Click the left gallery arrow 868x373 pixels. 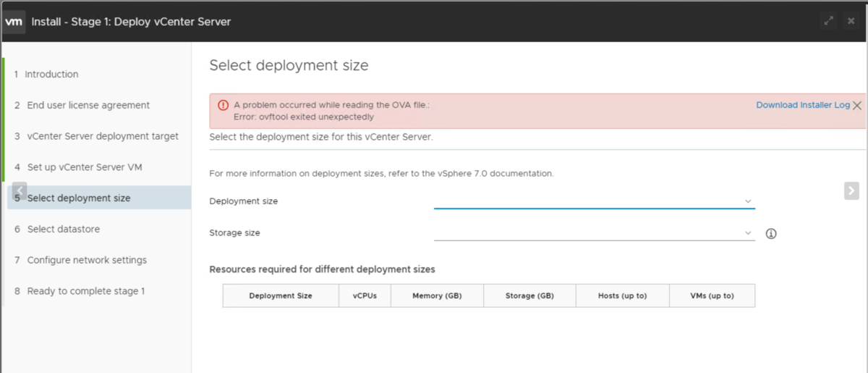[x=20, y=191]
